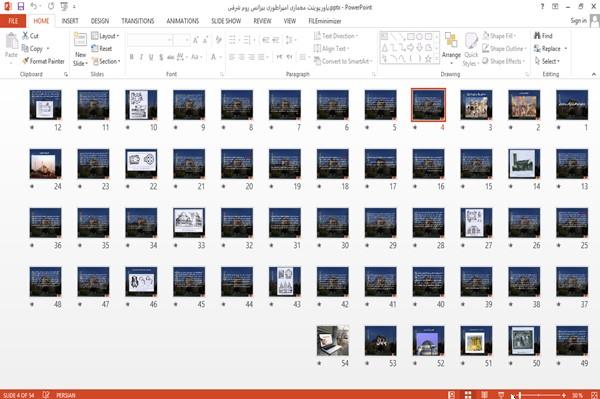Toggle Bold formatting button
Viewport: 600px width, 399px height.
click(x=132, y=57)
